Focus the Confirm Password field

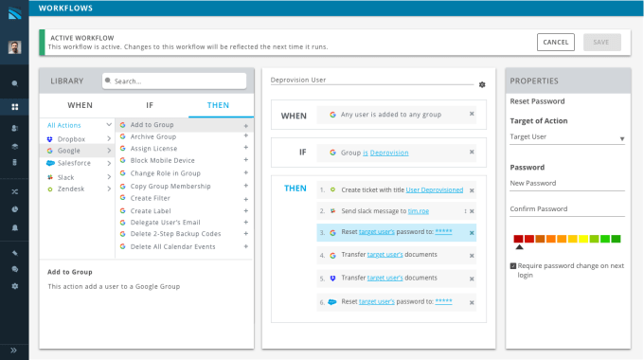[x=567, y=209]
